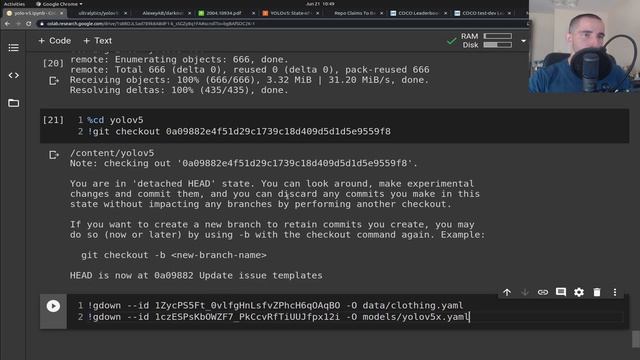
Task: Clear output of the git clone cell
Action: tap(53, 81)
